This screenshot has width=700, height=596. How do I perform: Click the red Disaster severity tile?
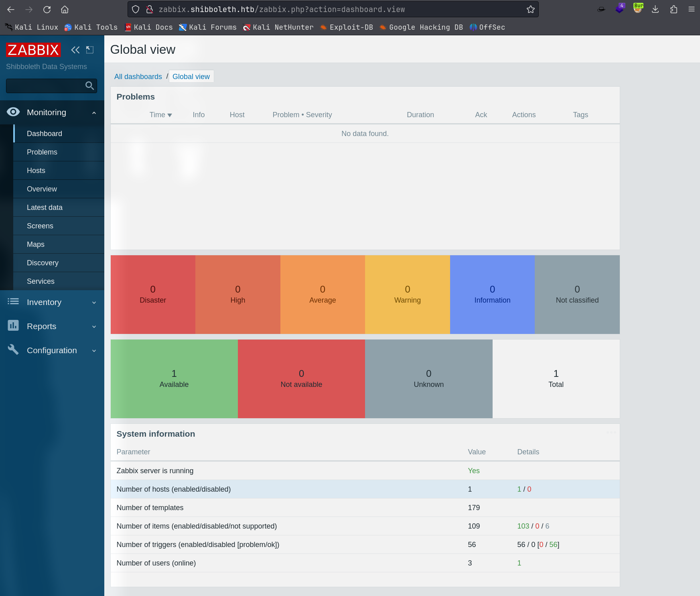tap(153, 295)
